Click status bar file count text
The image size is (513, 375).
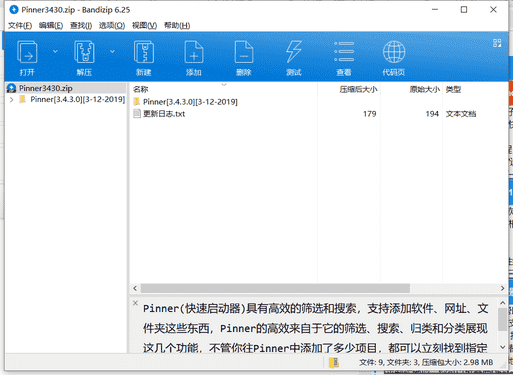pos(426,362)
